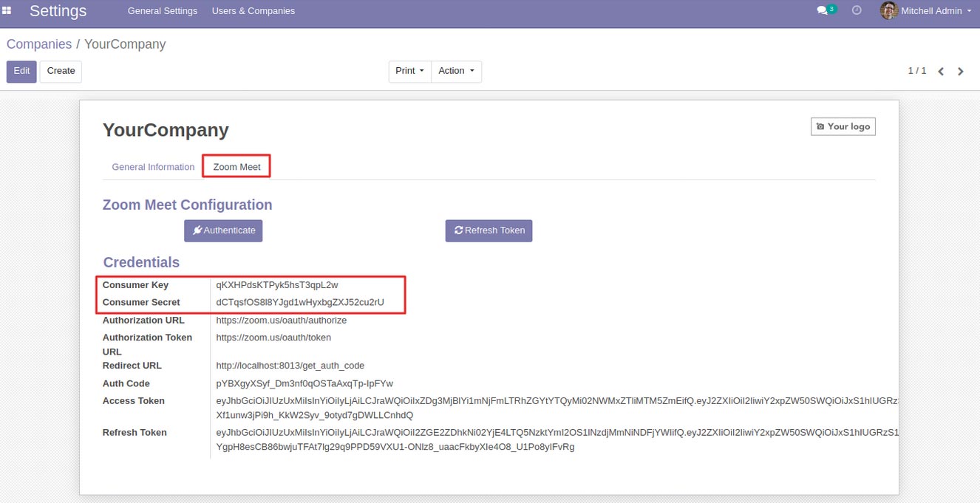Screen dimensions: 980x503
Task: Switch to General Information tab
Action: coord(153,167)
